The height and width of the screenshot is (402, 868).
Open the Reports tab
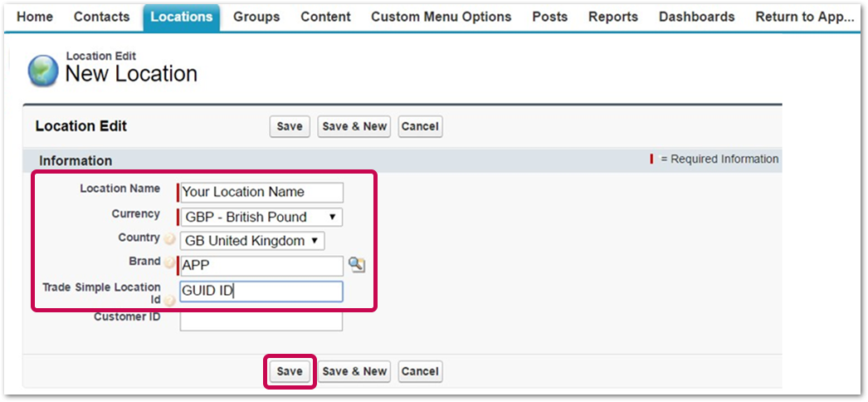coord(612,17)
